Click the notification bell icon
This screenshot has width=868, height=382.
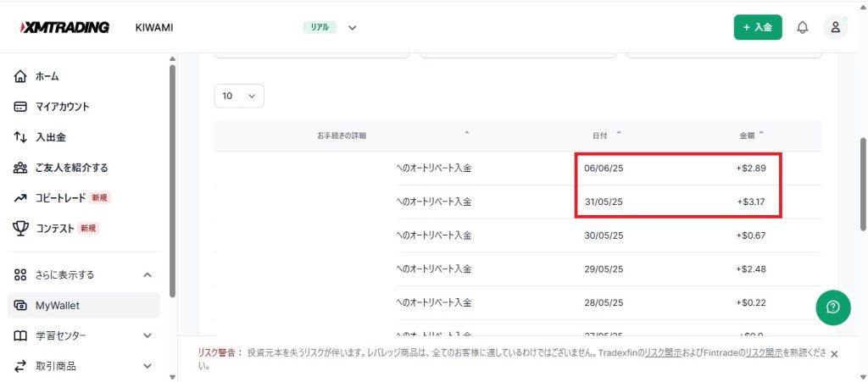[802, 27]
